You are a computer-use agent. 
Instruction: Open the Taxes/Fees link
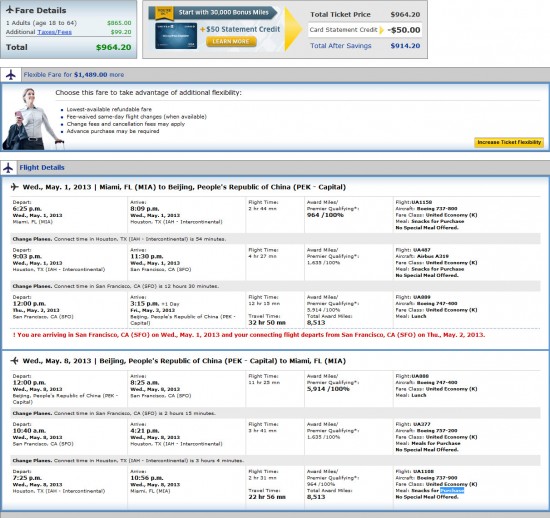coord(54,32)
